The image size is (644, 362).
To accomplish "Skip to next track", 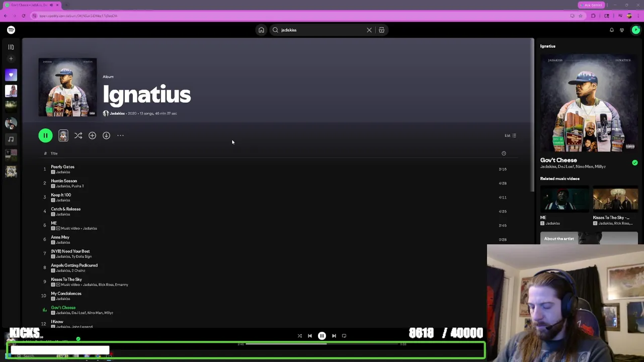I will coord(334,336).
